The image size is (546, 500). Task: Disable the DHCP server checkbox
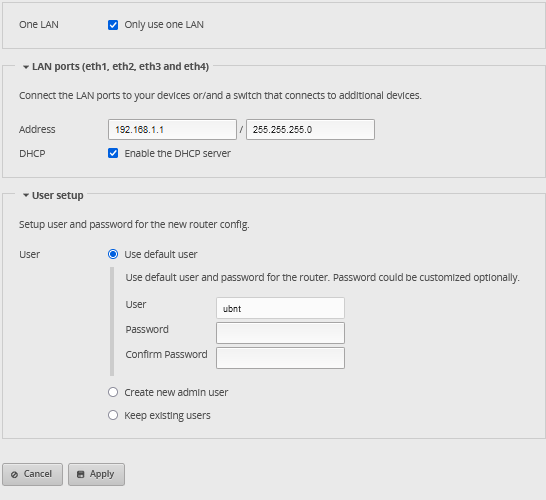coord(113,153)
